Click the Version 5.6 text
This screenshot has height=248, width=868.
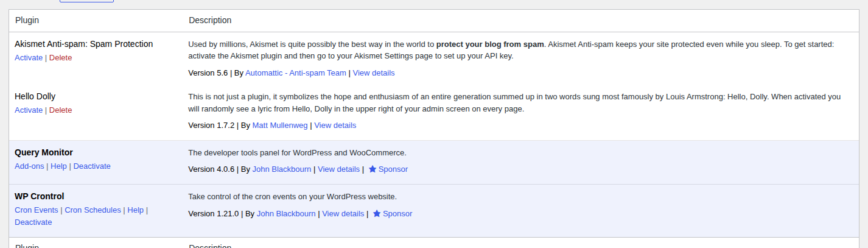208,73
